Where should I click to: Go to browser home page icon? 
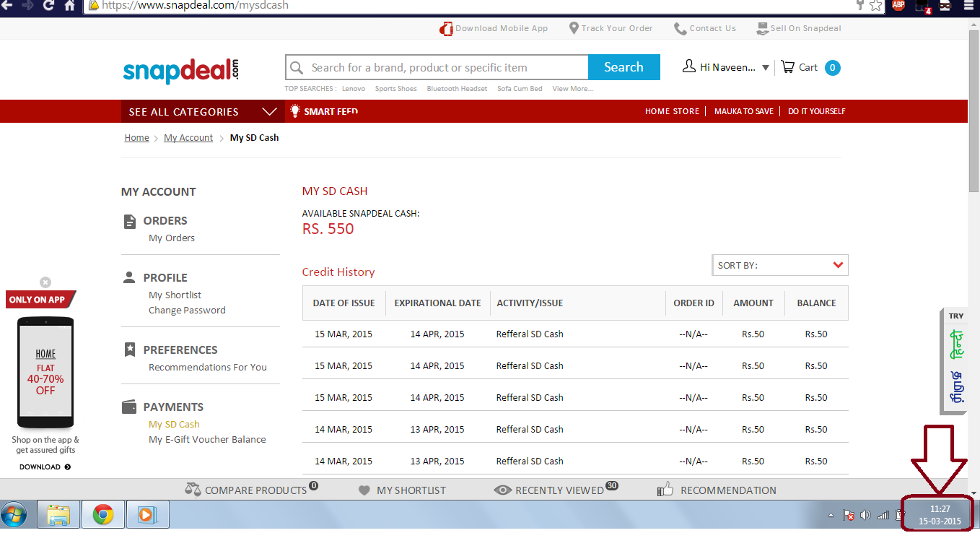[70, 5]
